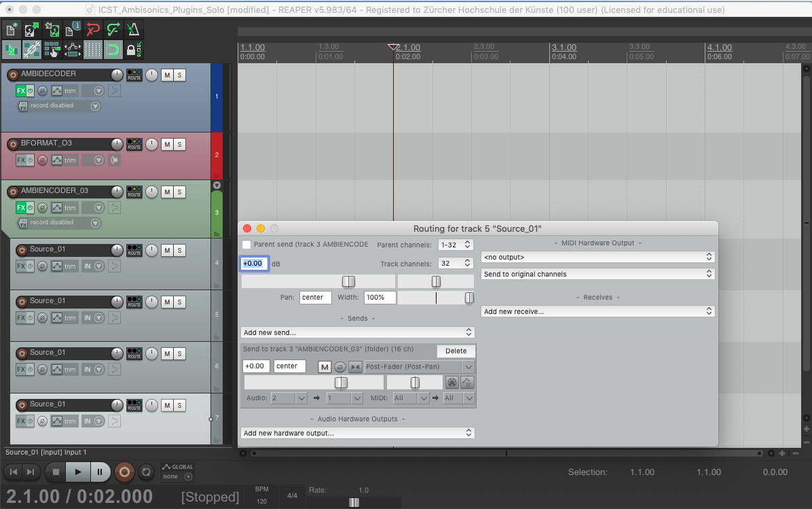Click the playback Rate slider handle
This screenshot has height=509, width=812.
(x=354, y=503)
